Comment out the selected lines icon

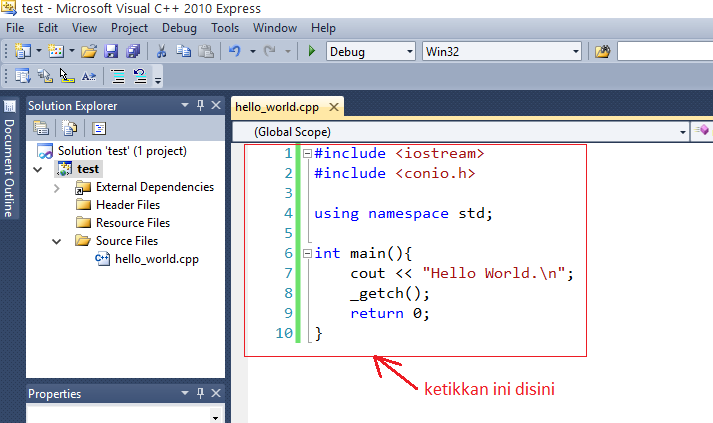[x=118, y=76]
